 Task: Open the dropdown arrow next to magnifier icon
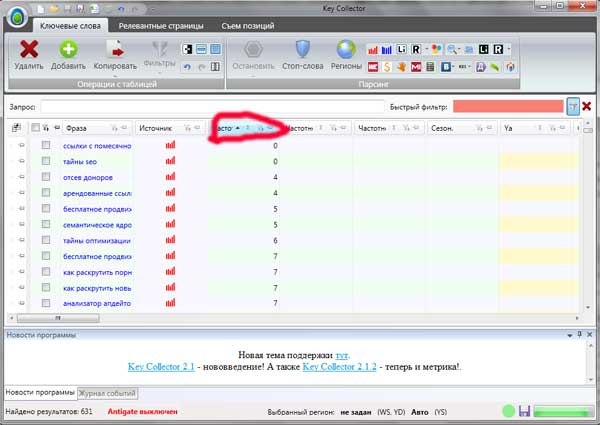point(460,49)
